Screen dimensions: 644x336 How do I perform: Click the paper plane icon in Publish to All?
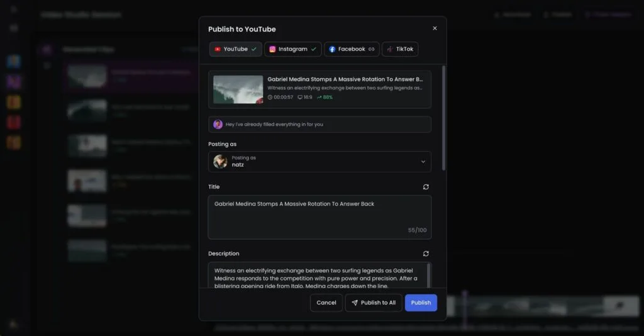(x=355, y=303)
